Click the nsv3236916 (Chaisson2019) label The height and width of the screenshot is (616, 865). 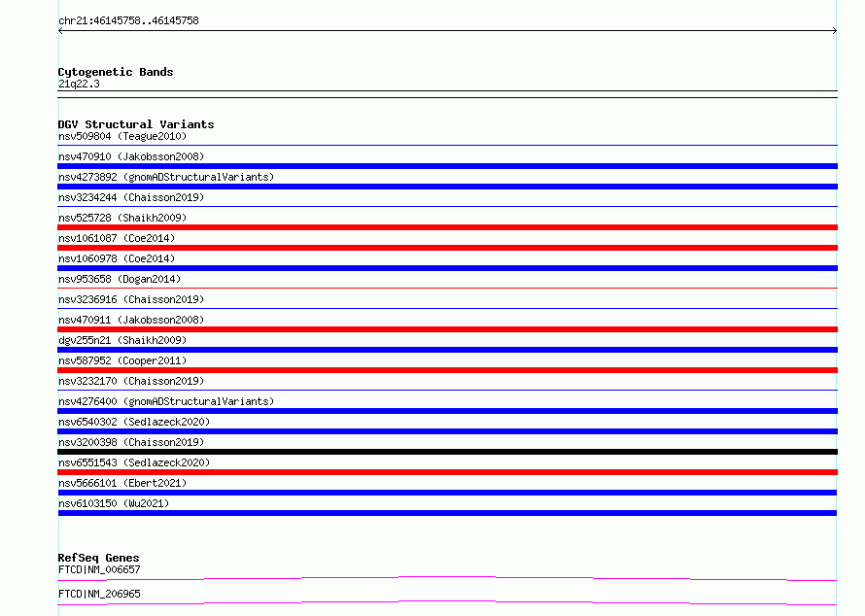point(131,299)
